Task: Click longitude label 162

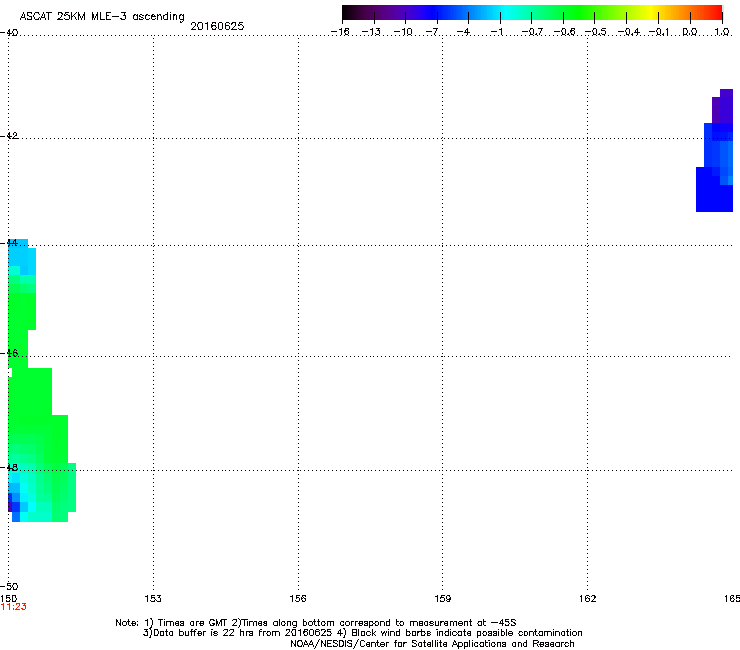Action: (588, 599)
